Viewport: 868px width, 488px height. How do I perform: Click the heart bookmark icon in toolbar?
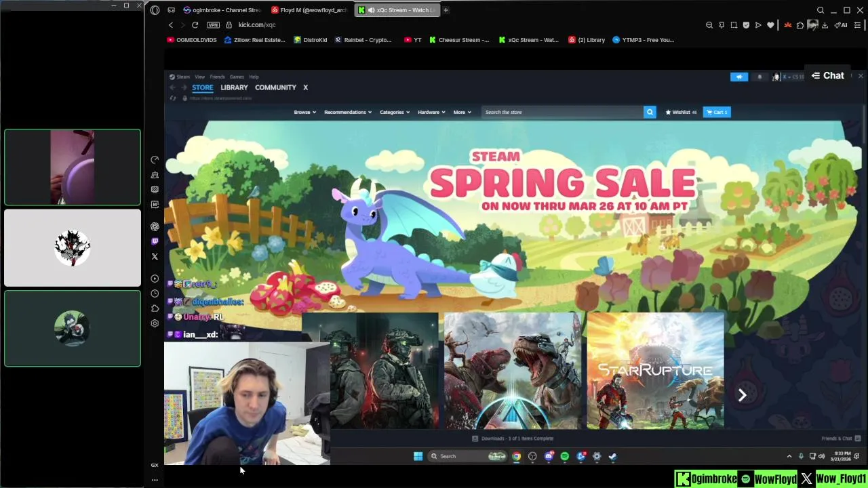coord(770,25)
